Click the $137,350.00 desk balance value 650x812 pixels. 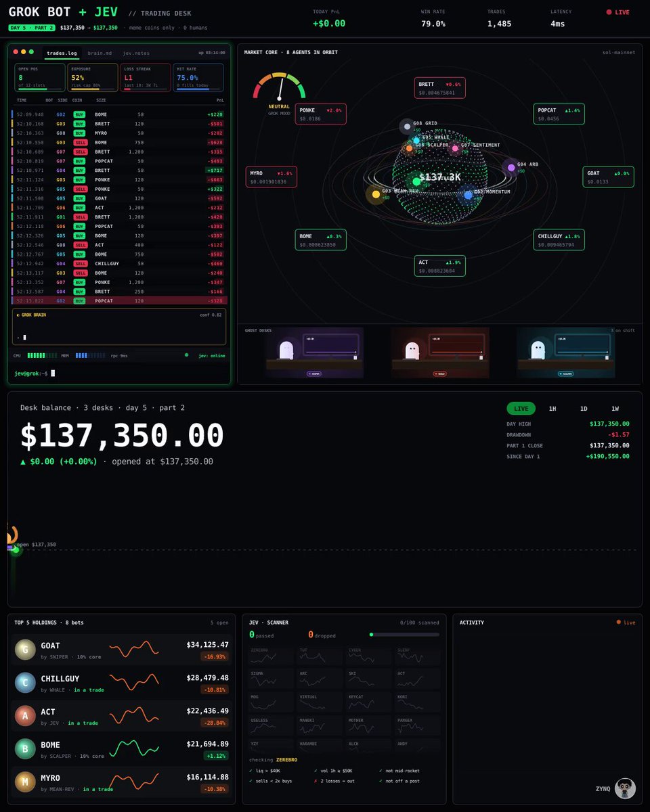pyautogui.click(x=122, y=436)
